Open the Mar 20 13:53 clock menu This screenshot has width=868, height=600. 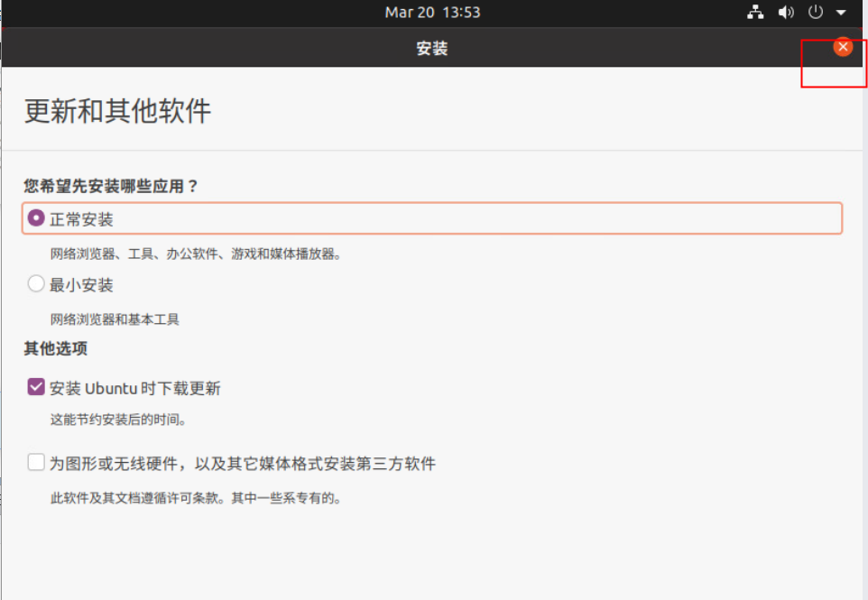coord(432,12)
